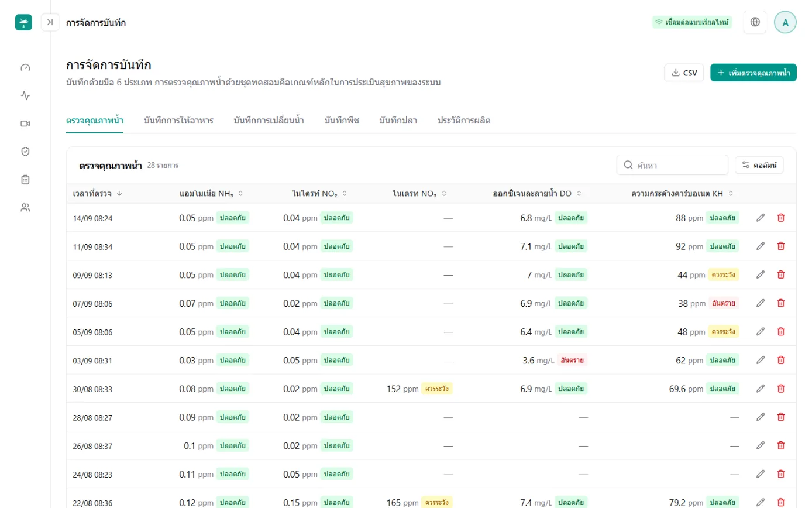Click เพิ่มตรวจคุณภาพน้ำ button
Image resolution: width=812 pixels, height=508 pixels.
tap(753, 73)
